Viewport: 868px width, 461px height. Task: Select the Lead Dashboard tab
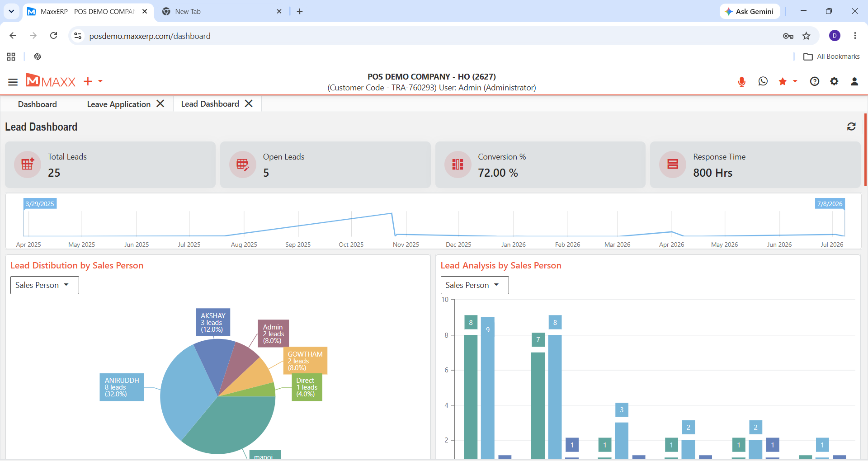(x=210, y=104)
